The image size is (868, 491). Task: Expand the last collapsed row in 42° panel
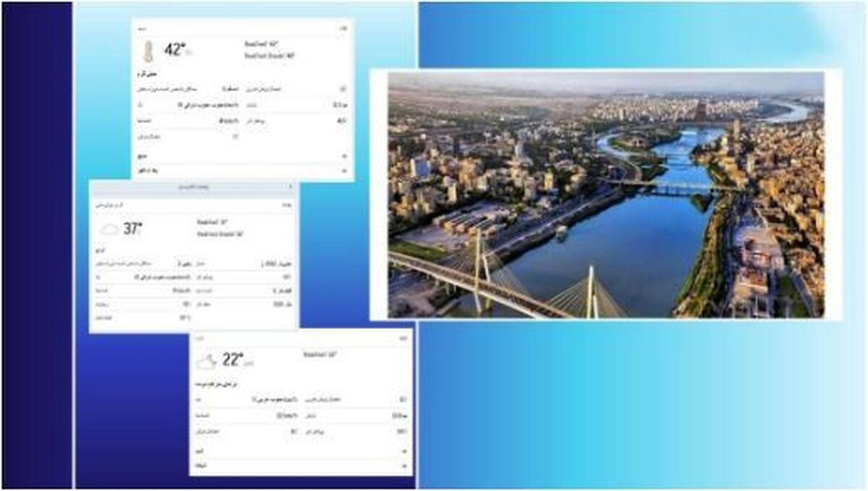pos(242,170)
